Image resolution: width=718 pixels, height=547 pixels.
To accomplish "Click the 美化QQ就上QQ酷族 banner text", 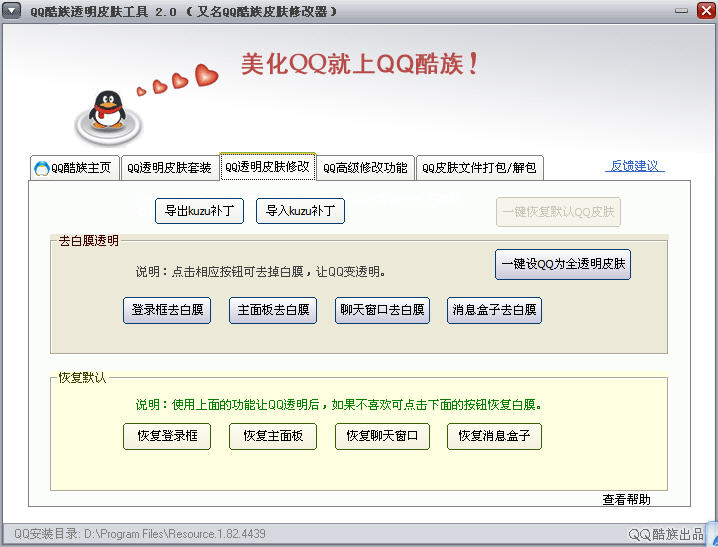I will [x=360, y=64].
